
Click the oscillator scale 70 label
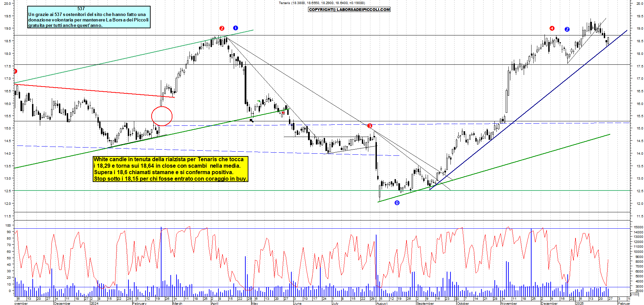(9, 245)
